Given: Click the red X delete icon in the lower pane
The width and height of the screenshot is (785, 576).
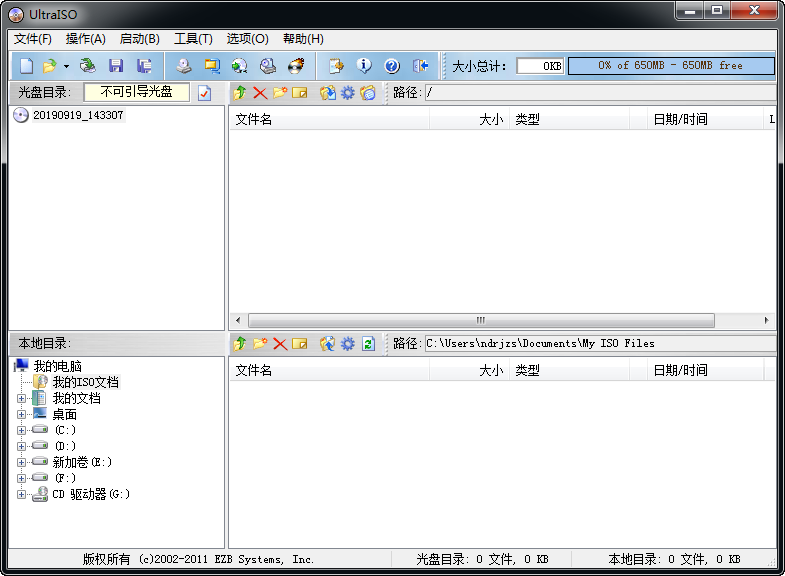Looking at the screenshot, I should (280, 344).
